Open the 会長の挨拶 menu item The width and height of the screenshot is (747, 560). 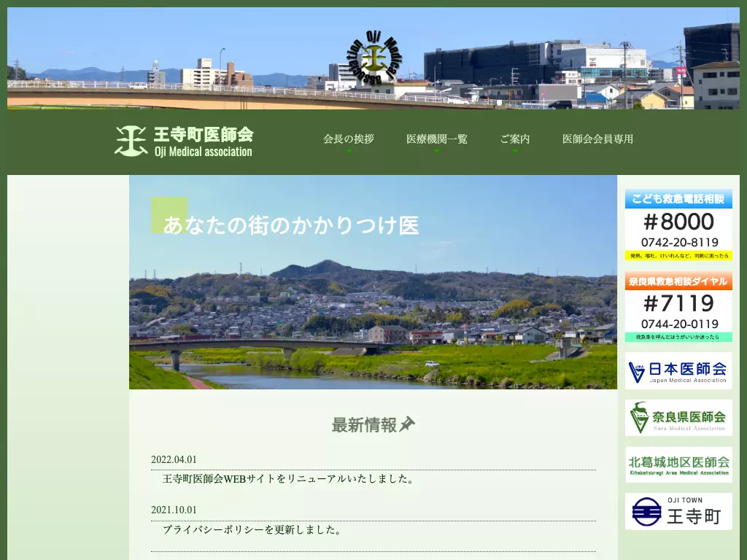point(348,139)
